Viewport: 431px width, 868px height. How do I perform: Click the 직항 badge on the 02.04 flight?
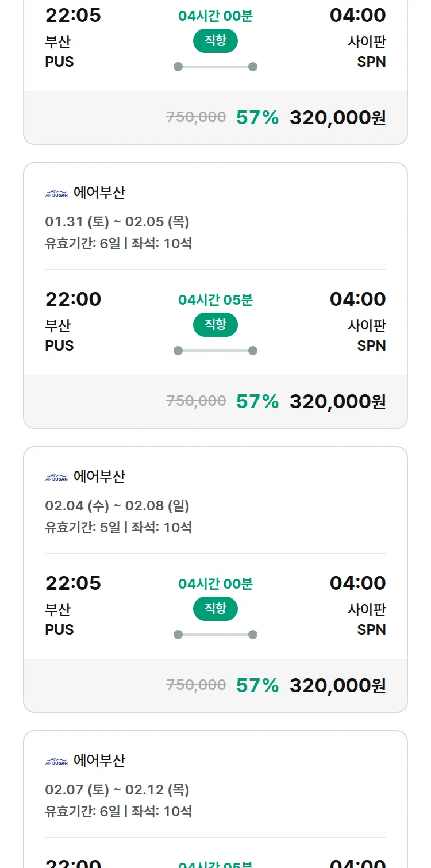(215, 609)
